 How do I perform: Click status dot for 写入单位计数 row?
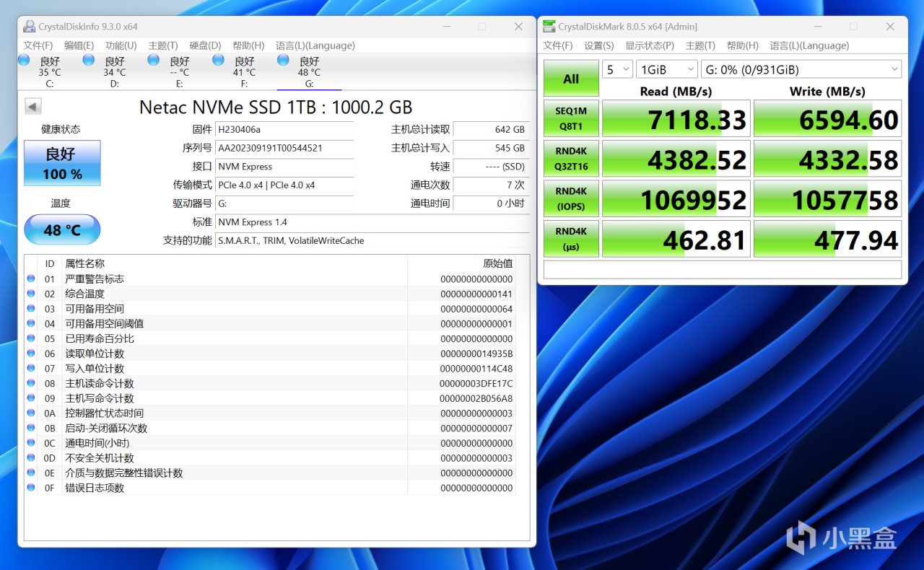click(31, 369)
